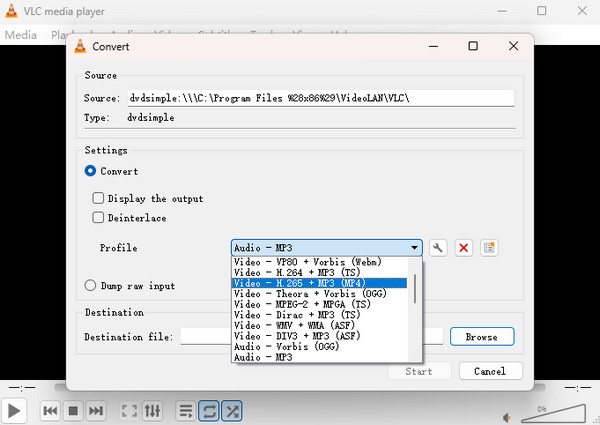Screen dimensions: 600x425
Task: Choose Video - MPEG-2 + MPGA (TS) profile
Action: coord(320,304)
